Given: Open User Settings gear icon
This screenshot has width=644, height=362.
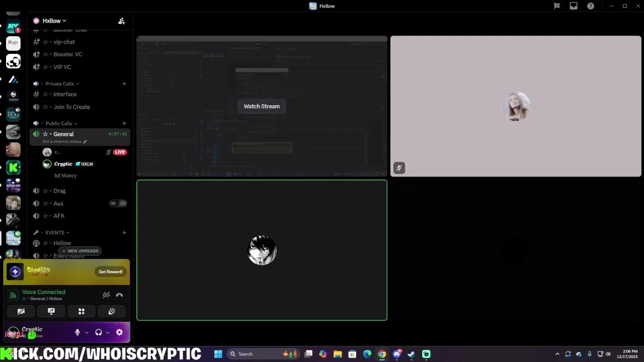Looking at the screenshot, I should click(x=119, y=332).
